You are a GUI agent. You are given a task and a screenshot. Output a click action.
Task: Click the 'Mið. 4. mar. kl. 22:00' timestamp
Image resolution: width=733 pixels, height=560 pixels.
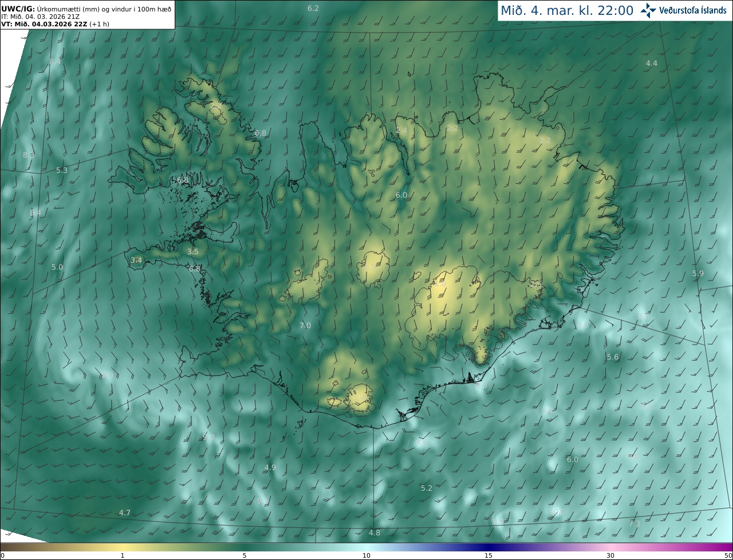click(567, 10)
